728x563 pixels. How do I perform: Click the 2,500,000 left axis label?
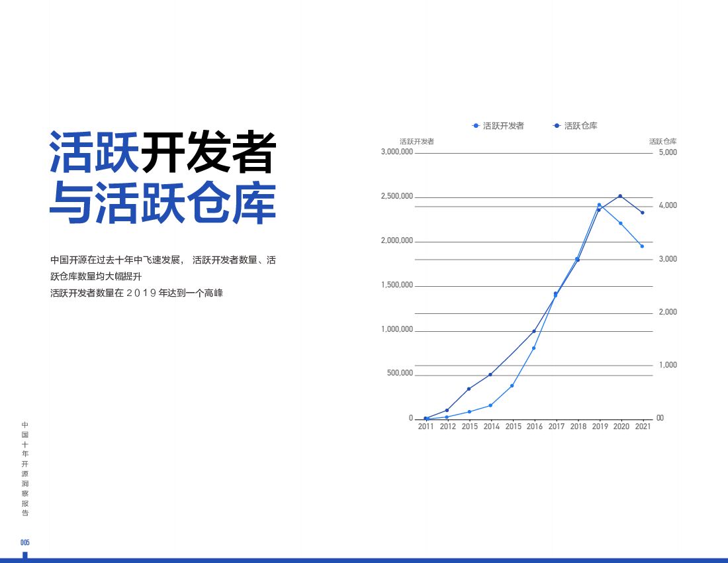click(x=397, y=197)
